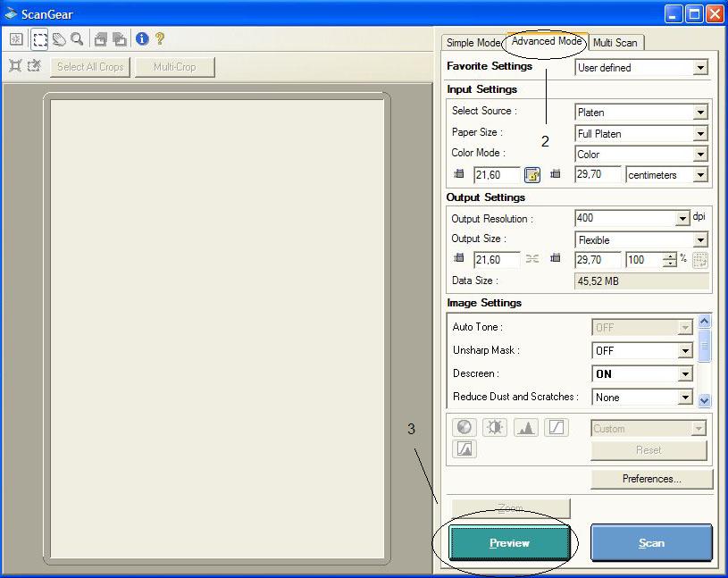Open help with the question mark icon

tap(160, 38)
